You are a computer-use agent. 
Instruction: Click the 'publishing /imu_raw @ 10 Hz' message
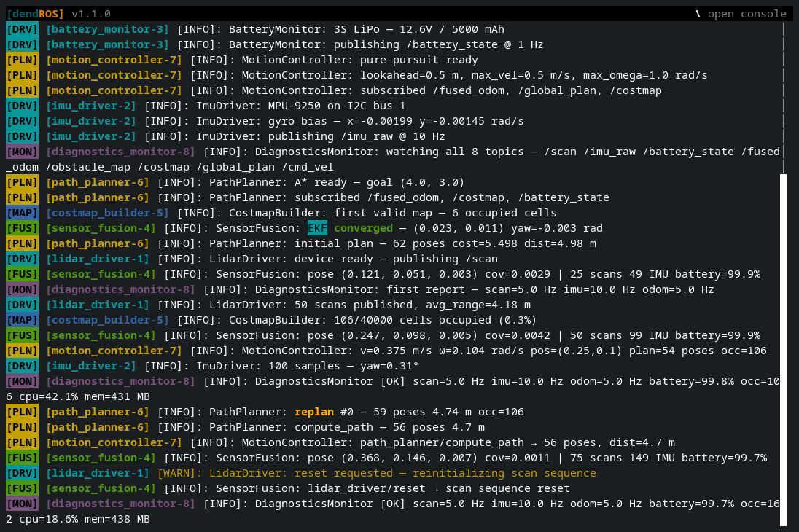coord(356,136)
